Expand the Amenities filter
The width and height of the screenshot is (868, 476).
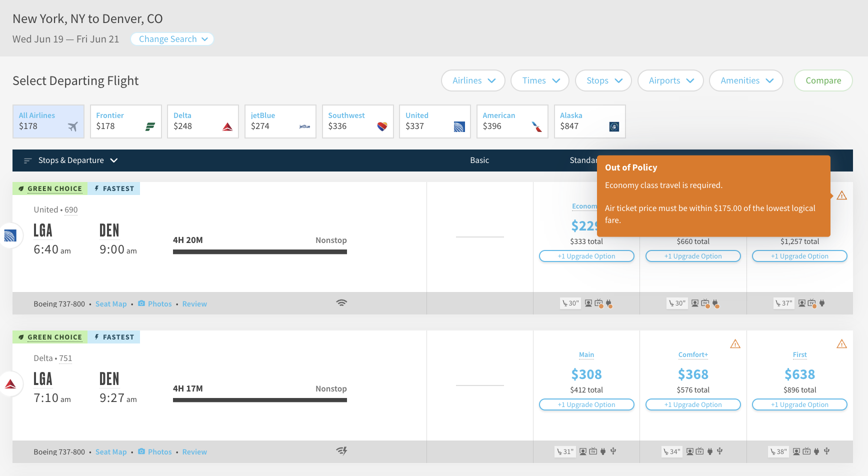[x=746, y=80]
